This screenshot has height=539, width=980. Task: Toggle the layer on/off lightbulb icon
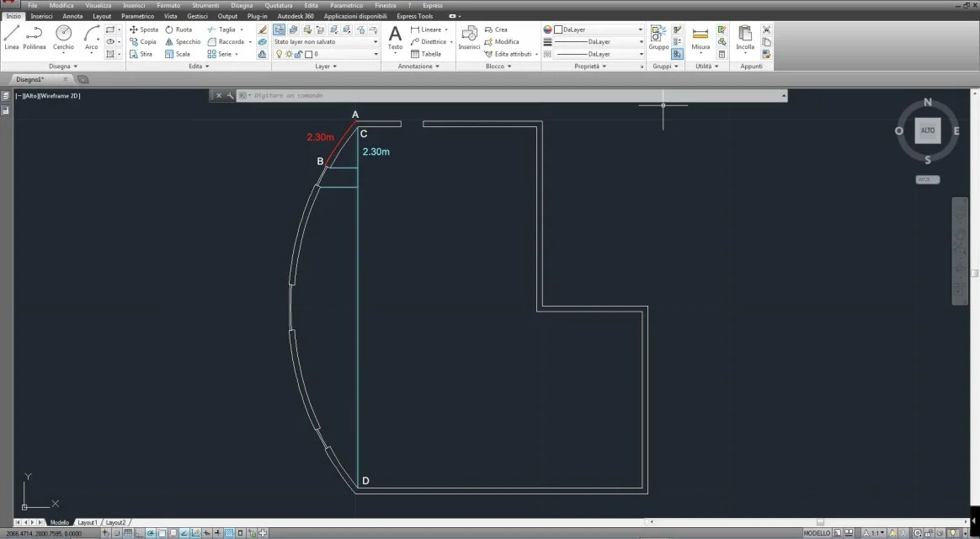click(x=280, y=55)
